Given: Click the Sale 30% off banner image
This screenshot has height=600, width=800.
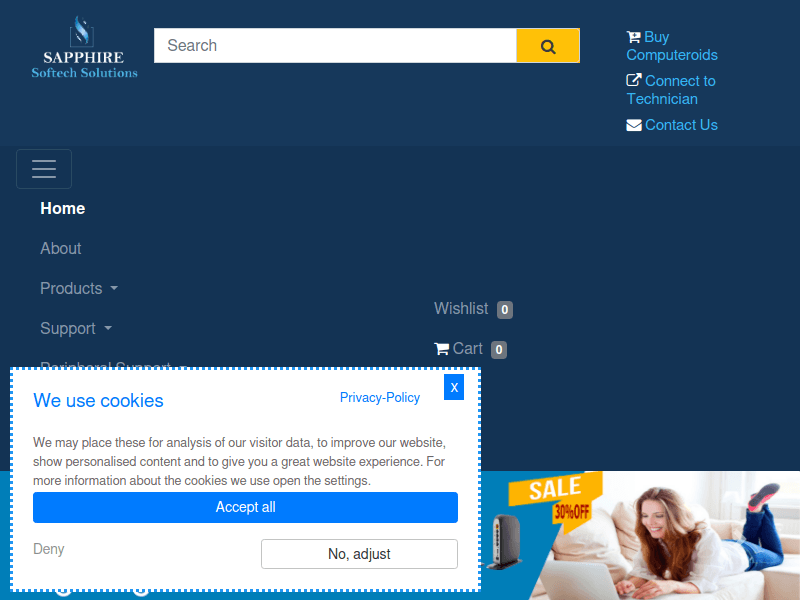Looking at the screenshot, I should (640, 535).
